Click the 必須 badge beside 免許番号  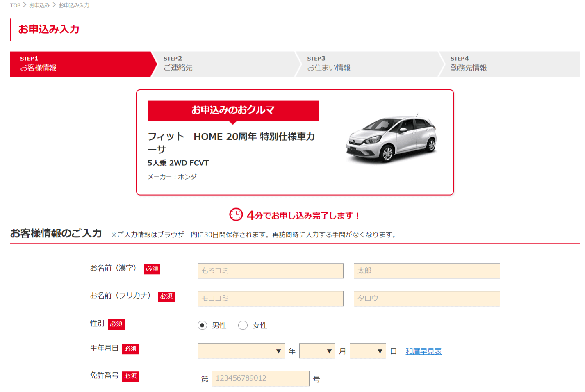coord(131,376)
